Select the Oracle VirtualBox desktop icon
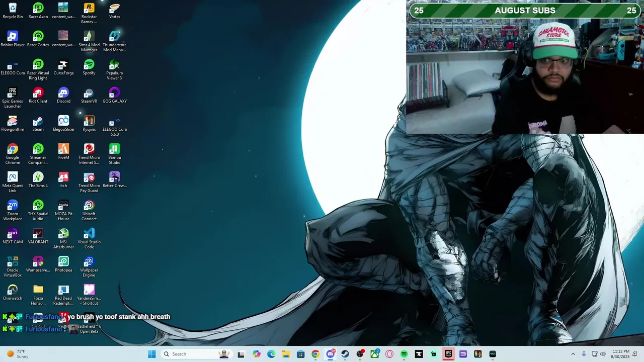 point(13,266)
